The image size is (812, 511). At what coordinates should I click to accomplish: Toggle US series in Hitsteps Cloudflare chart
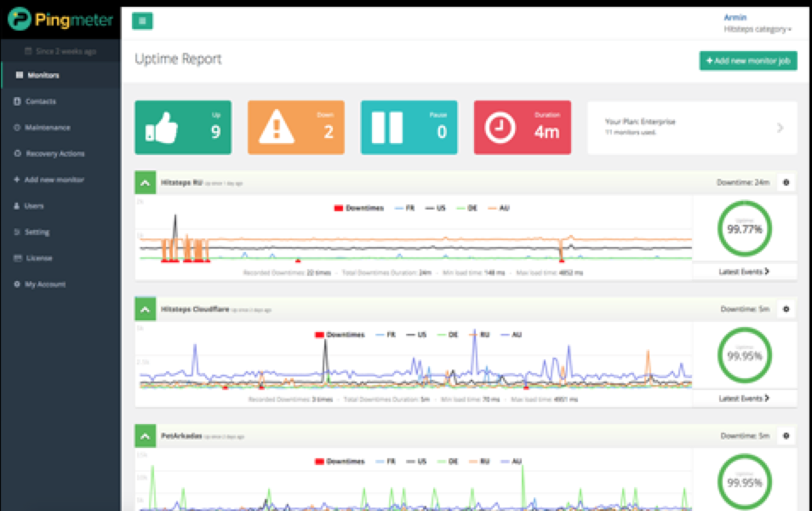coord(416,335)
